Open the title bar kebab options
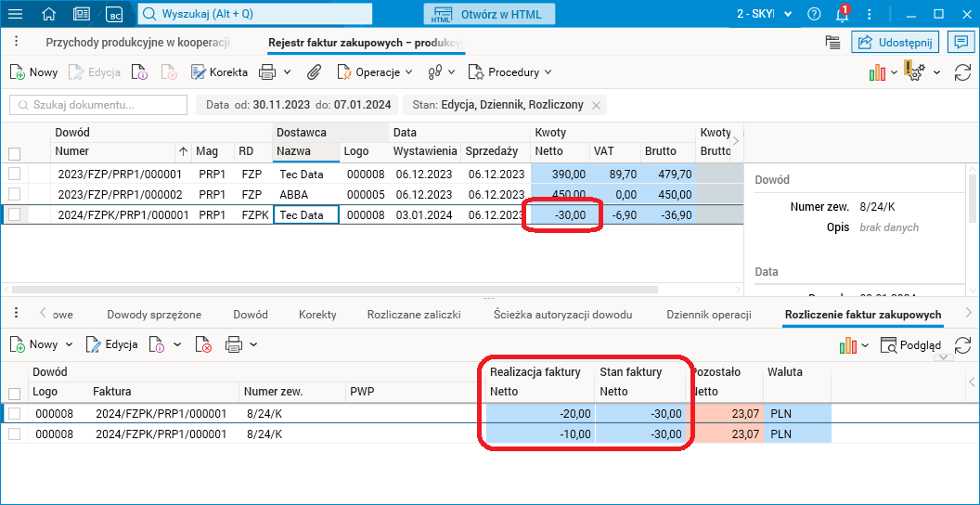This screenshot has height=505, width=980. coord(870,14)
